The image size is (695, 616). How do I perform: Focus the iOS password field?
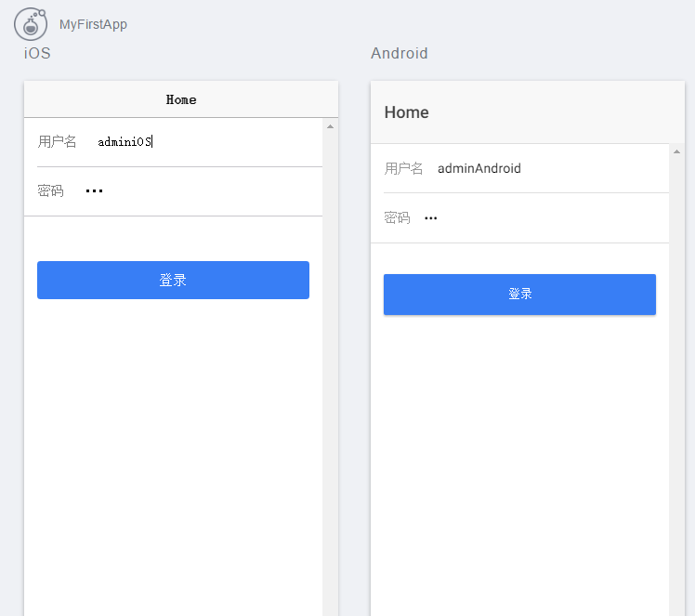[197, 191]
